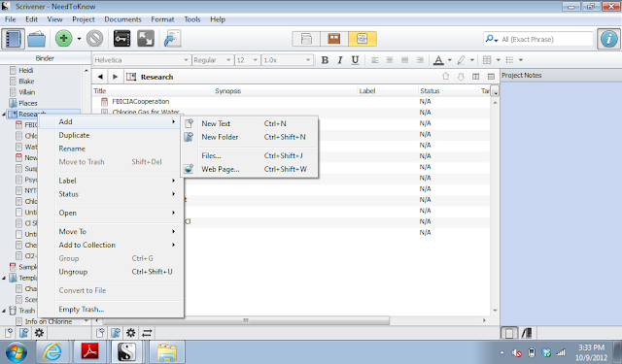The width and height of the screenshot is (622, 364).
Task: Click the Status column header
Action: pos(430,91)
